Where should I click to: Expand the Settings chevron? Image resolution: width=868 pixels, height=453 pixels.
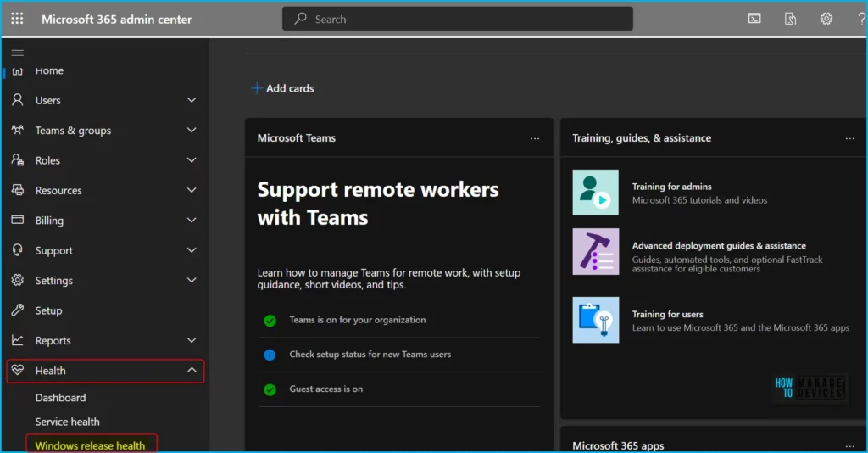click(x=192, y=280)
